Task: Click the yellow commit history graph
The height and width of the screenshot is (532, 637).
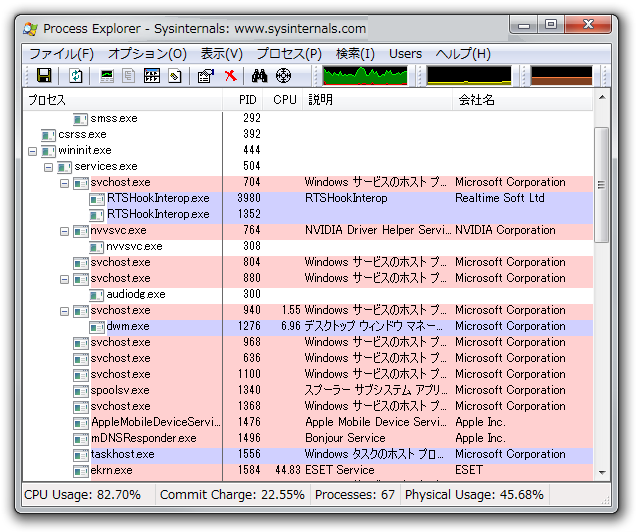Action: [469, 76]
